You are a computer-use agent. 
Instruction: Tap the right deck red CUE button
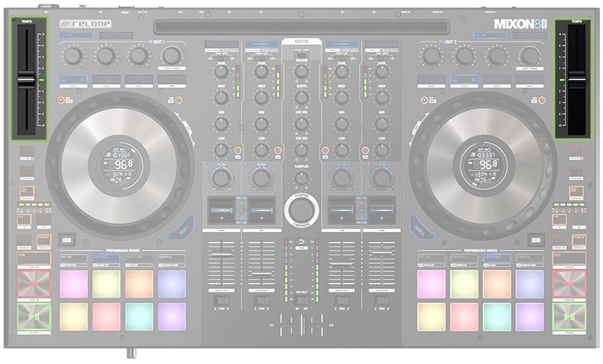(x=569, y=283)
